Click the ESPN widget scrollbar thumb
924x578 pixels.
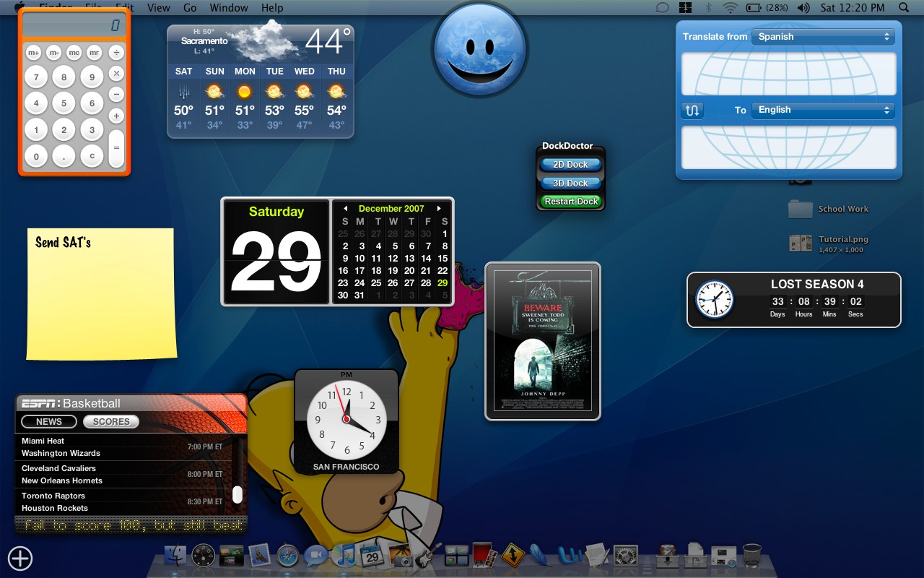pyautogui.click(x=237, y=495)
